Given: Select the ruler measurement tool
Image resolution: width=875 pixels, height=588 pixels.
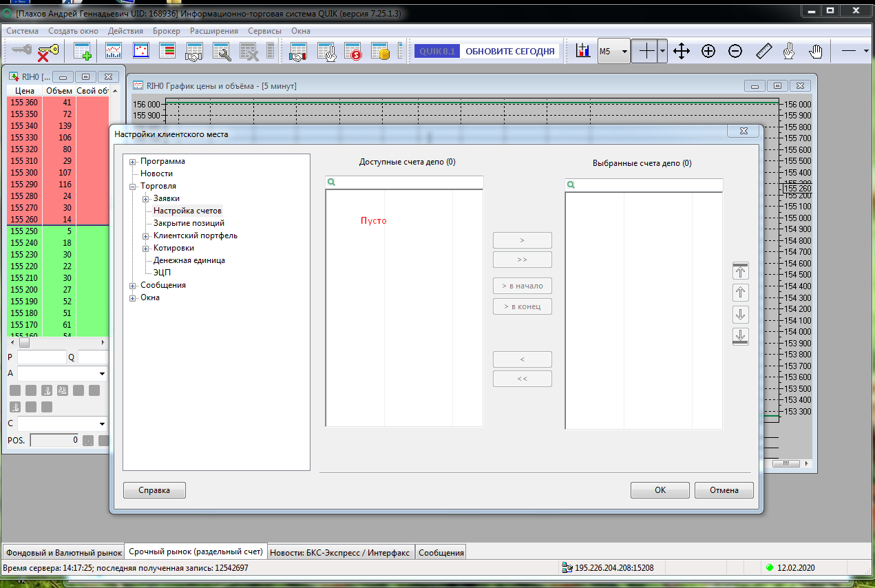Looking at the screenshot, I should pyautogui.click(x=763, y=51).
